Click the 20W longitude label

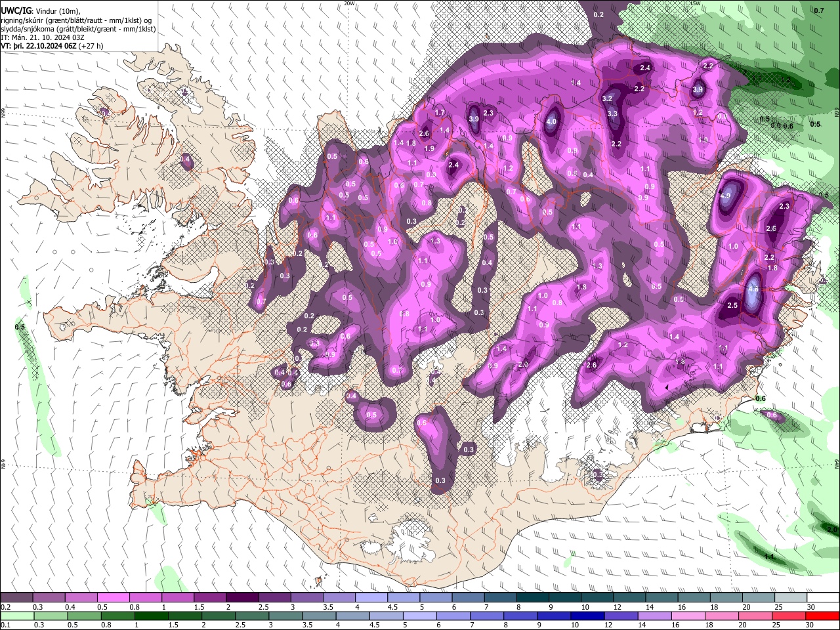(x=349, y=3)
